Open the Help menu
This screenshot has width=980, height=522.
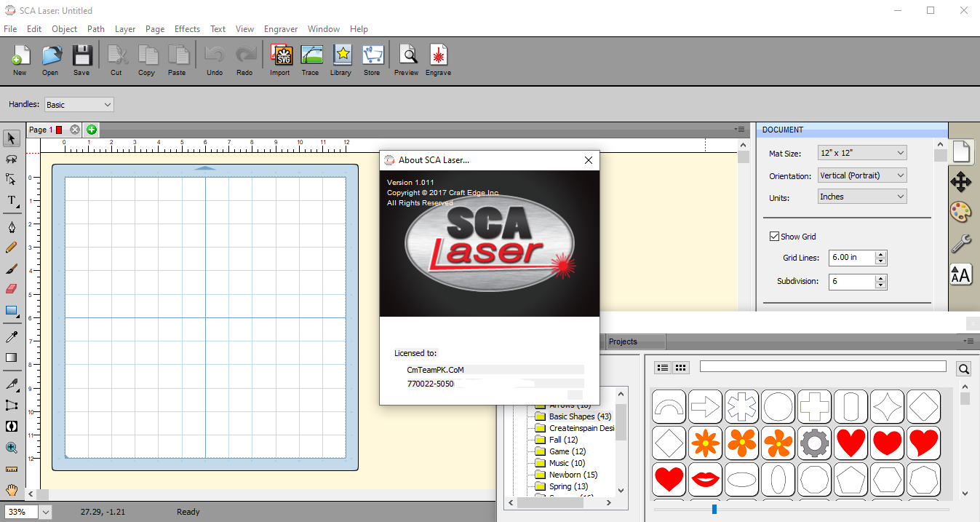359,29
